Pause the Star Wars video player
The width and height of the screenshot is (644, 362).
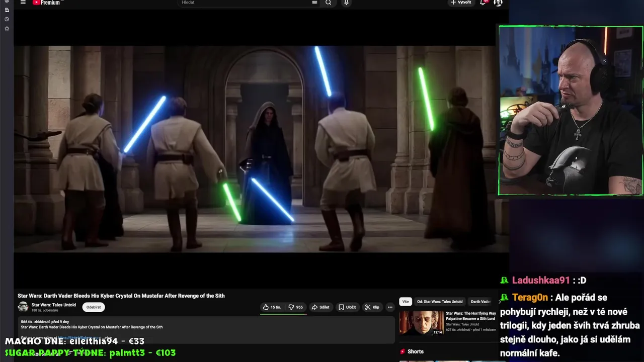pyautogui.click(x=261, y=149)
